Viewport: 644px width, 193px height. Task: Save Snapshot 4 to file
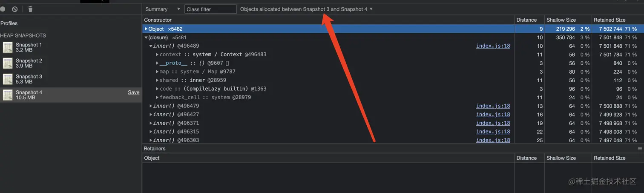133,92
